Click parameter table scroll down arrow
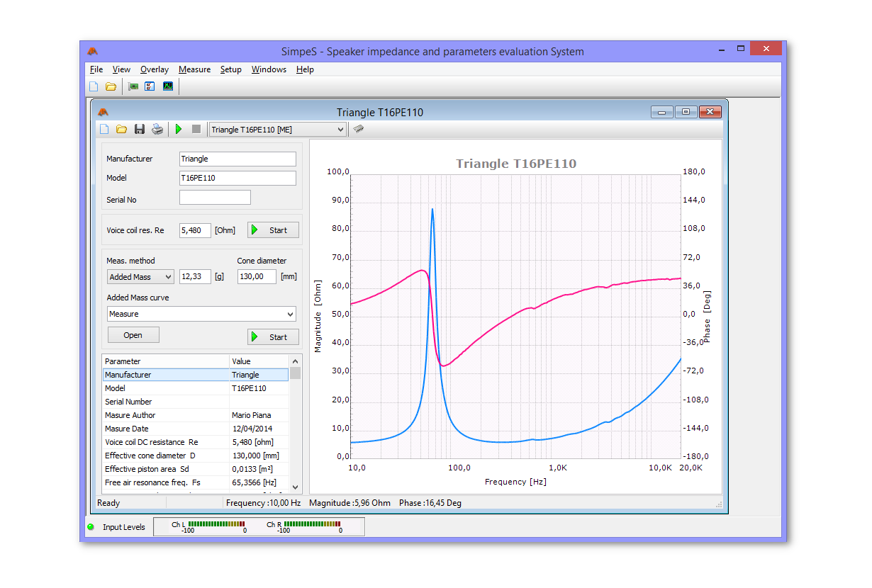The height and width of the screenshot is (588, 872). pyautogui.click(x=295, y=487)
